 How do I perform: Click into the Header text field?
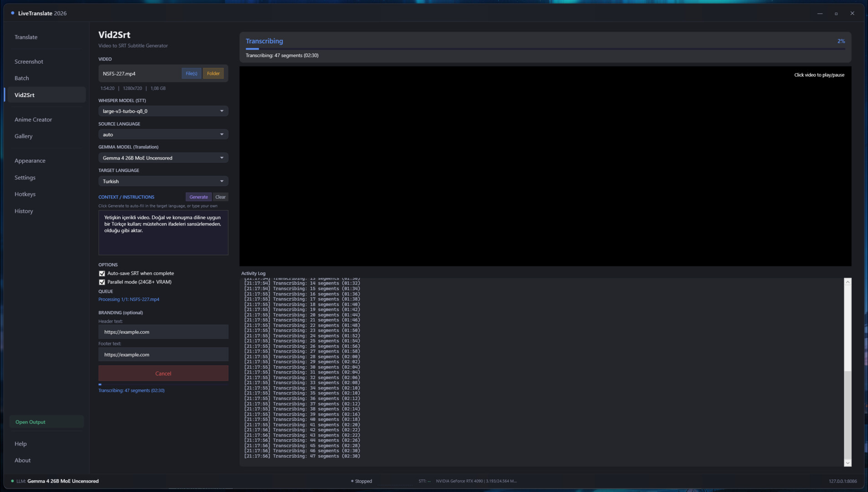tap(163, 332)
